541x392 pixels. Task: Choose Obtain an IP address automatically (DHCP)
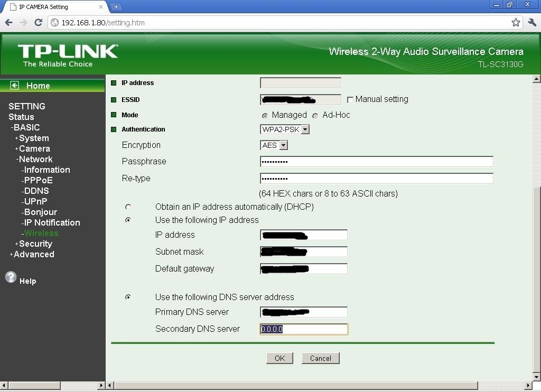[128, 207]
